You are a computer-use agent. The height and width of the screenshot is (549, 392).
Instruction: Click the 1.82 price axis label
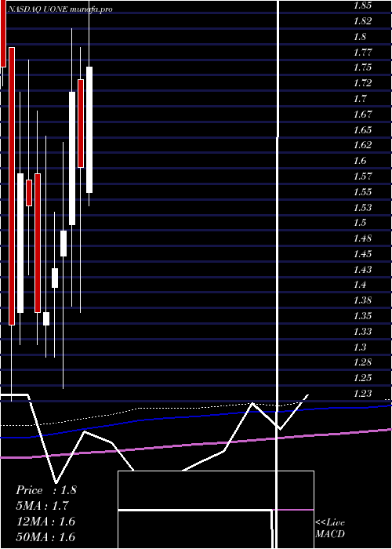[362, 21]
